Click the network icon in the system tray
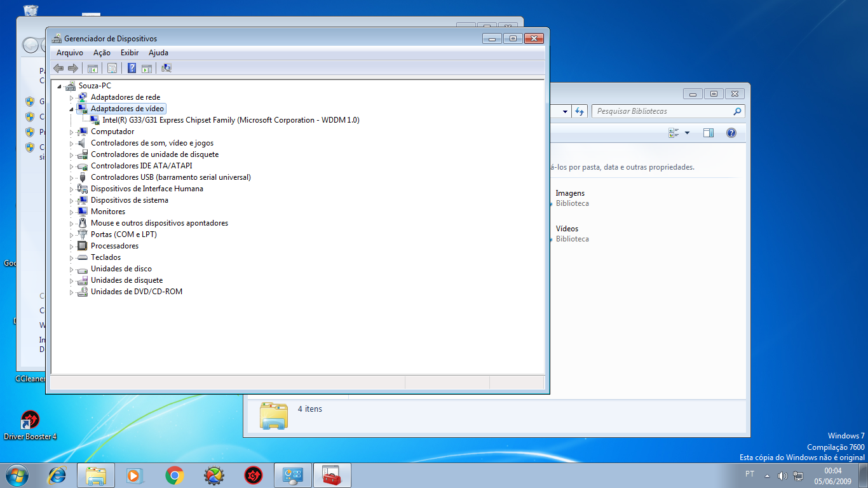868x488 pixels. tap(798, 476)
